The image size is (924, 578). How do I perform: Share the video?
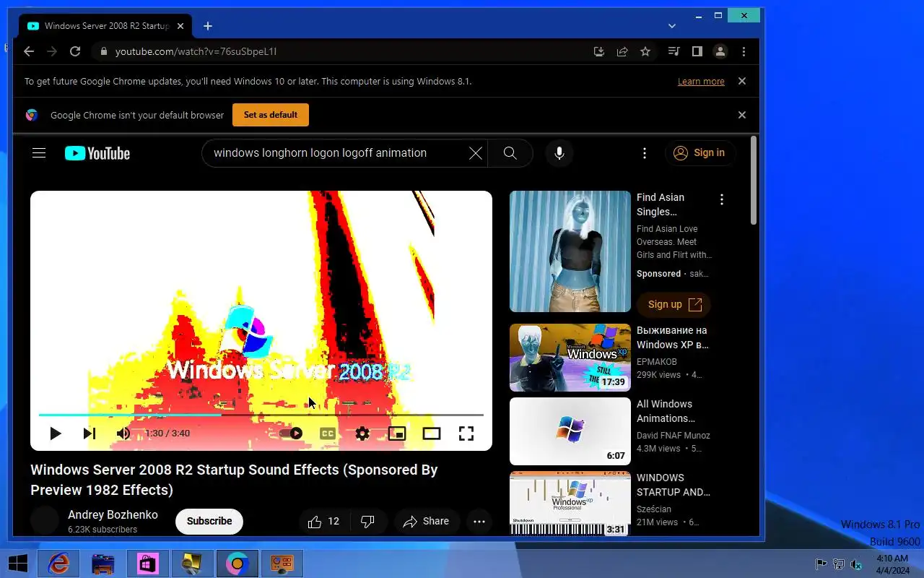tap(427, 521)
